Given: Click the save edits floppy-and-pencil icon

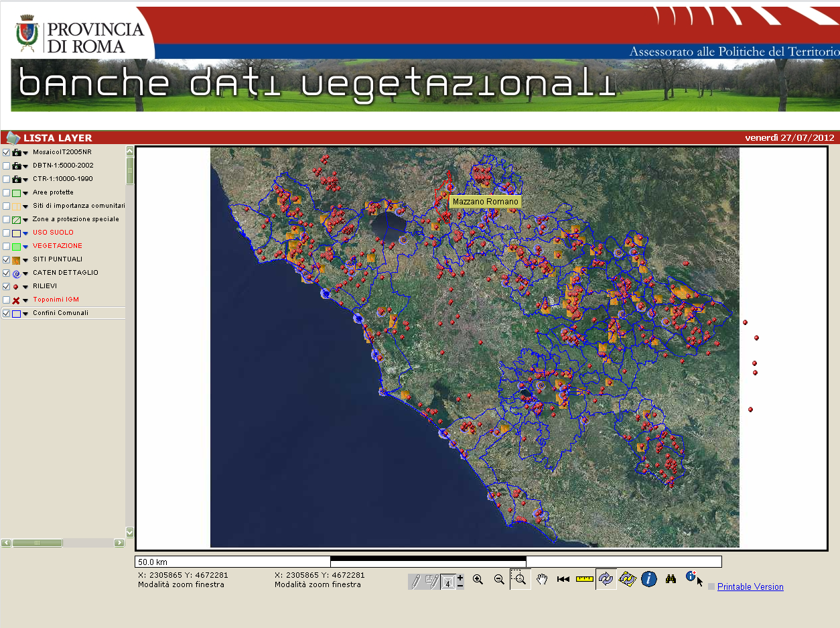Looking at the screenshot, I should coord(432,580).
